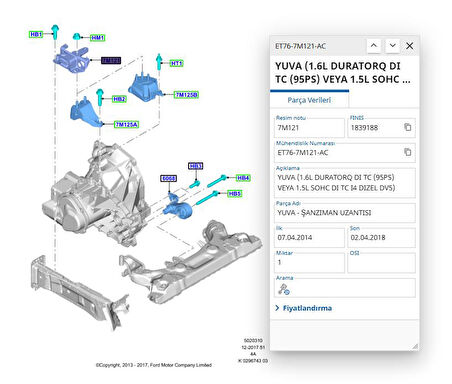Close the part details panel

coord(410,46)
